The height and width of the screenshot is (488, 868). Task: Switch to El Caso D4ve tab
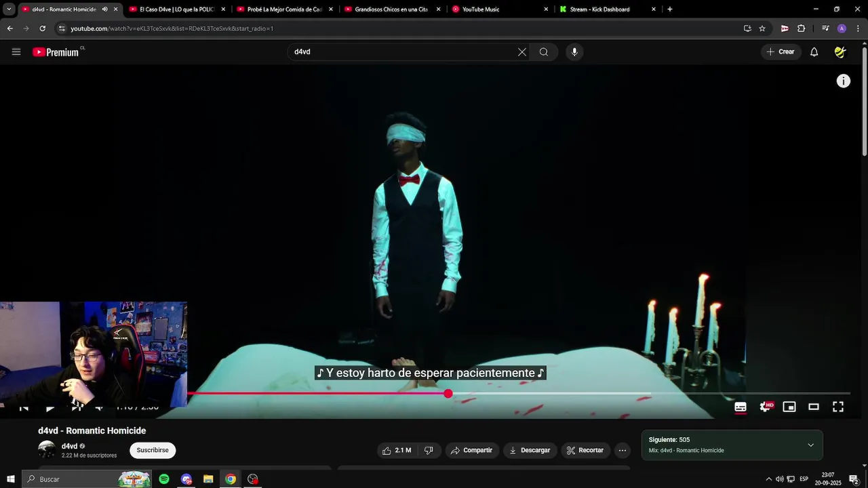(x=178, y=9)
